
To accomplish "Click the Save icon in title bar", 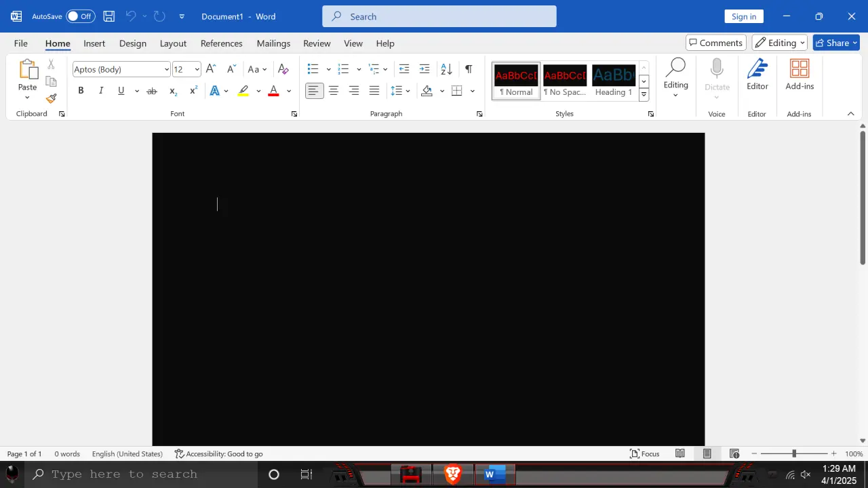I will [108, 16].
